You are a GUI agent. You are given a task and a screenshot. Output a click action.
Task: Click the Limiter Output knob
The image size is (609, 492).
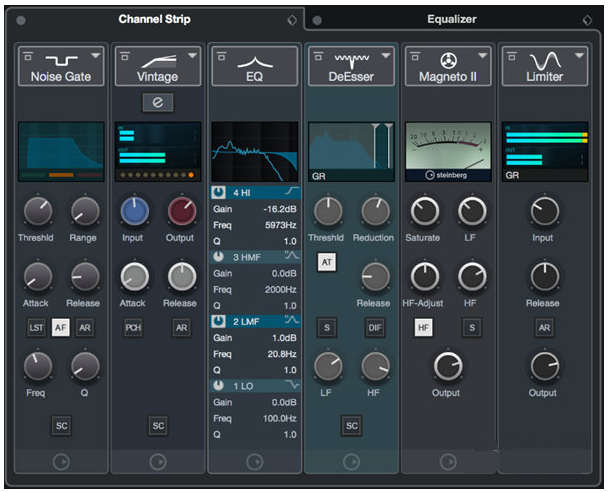[545, 366]
